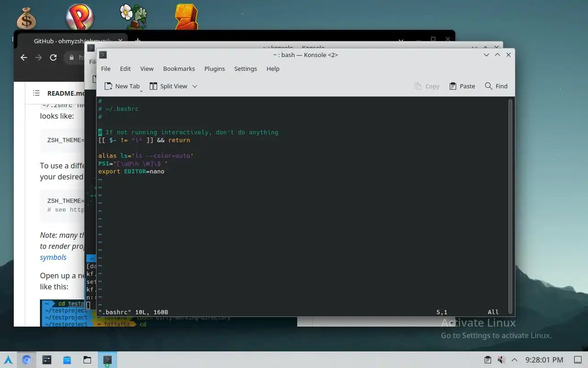588x368 pixels.
Task: Click the Split View toolbar button
Action: coord(168,86)
